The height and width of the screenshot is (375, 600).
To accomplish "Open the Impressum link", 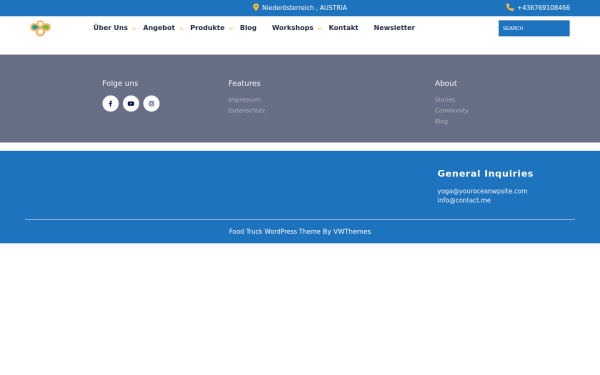I will tap(245, 100).
